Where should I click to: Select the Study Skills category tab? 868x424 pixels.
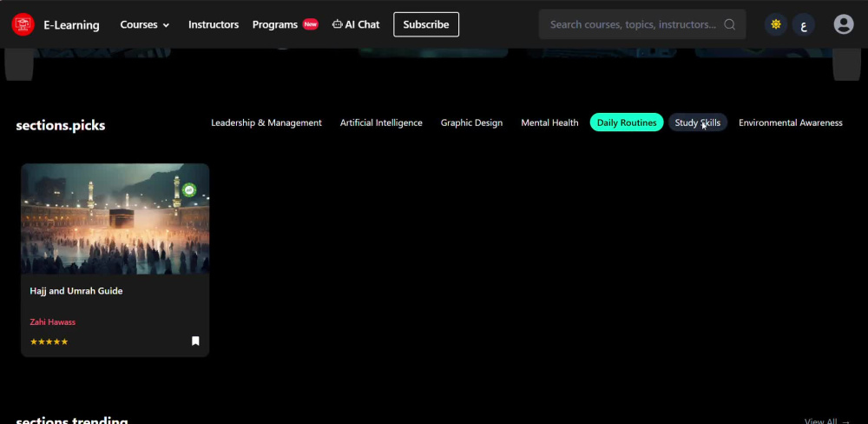pyautogui.click(x=698, y=123)
